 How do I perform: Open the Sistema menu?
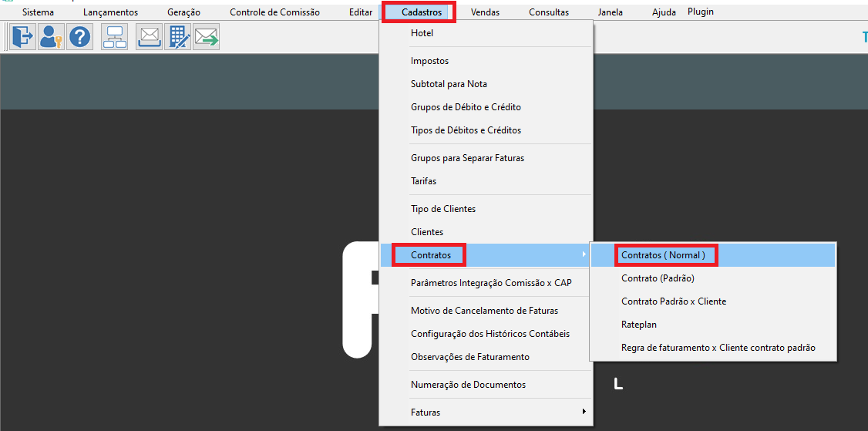pos(39,12)
